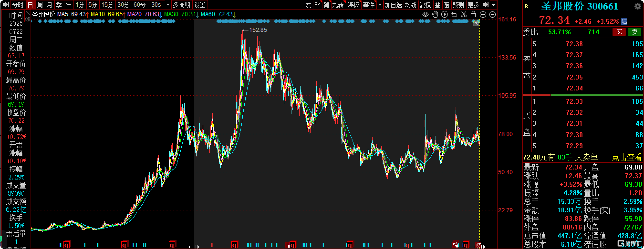Open the dropdown arrow at the toolbar's right end
The width and height of the screenshot is (644, 249).
click(x=493, y=5)
